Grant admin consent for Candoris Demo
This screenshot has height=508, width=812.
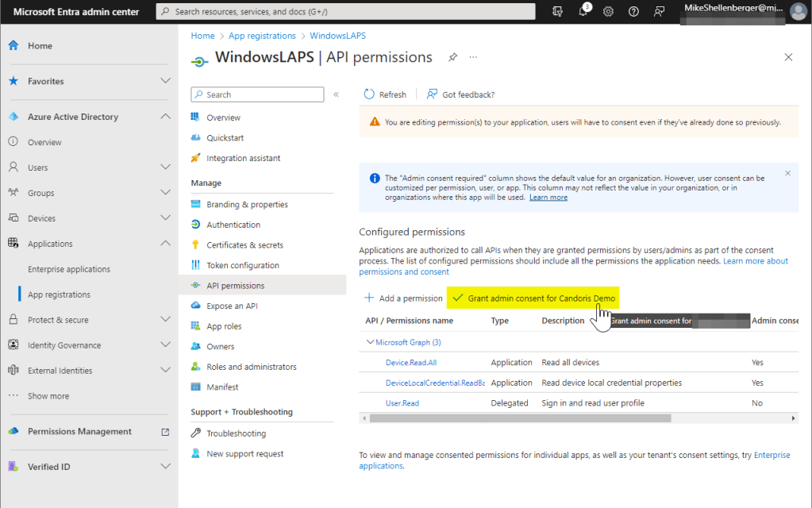pos(533,298)
